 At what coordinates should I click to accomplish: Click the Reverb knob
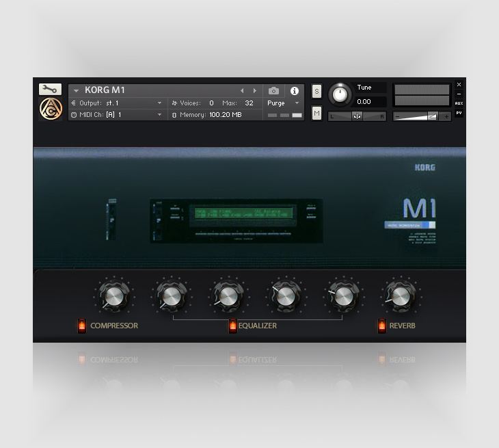point(401,296)
